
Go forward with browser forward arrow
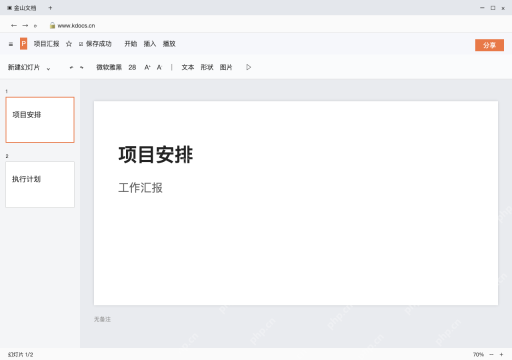(25, 25)
